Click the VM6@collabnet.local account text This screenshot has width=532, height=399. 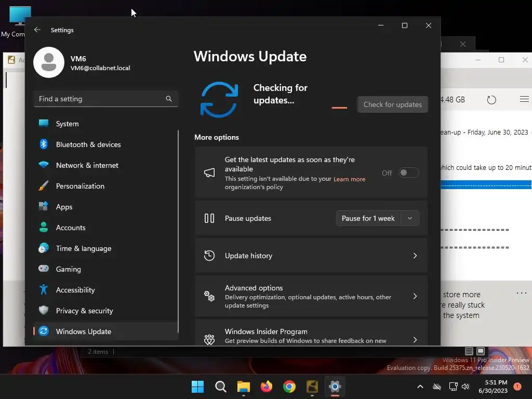[100, 68]
